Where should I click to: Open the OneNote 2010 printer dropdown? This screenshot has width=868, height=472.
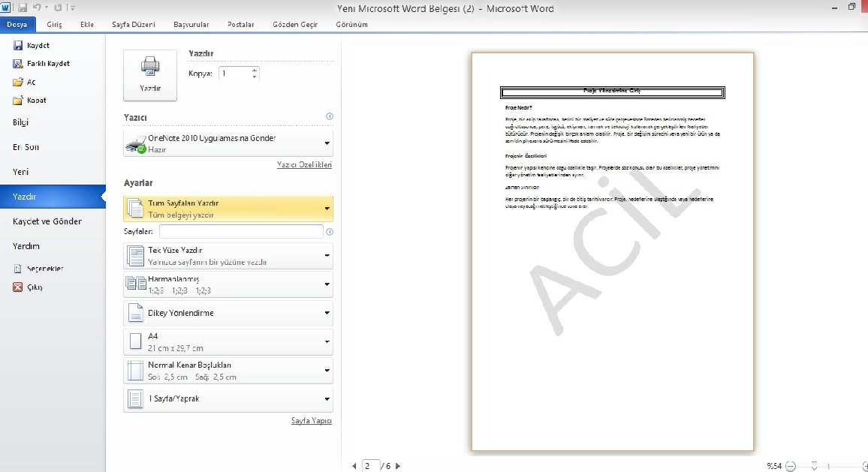pos(228,143)
